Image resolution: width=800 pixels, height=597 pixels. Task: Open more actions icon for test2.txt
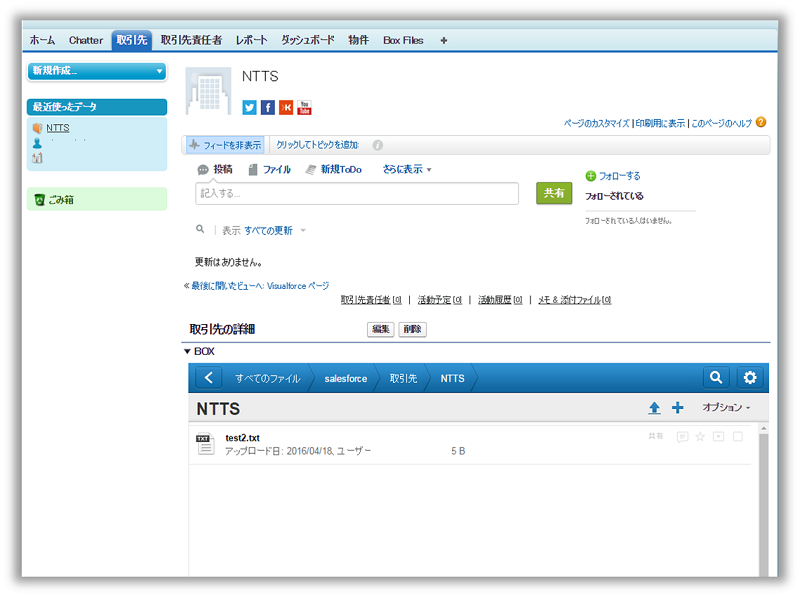coord(718,437)
